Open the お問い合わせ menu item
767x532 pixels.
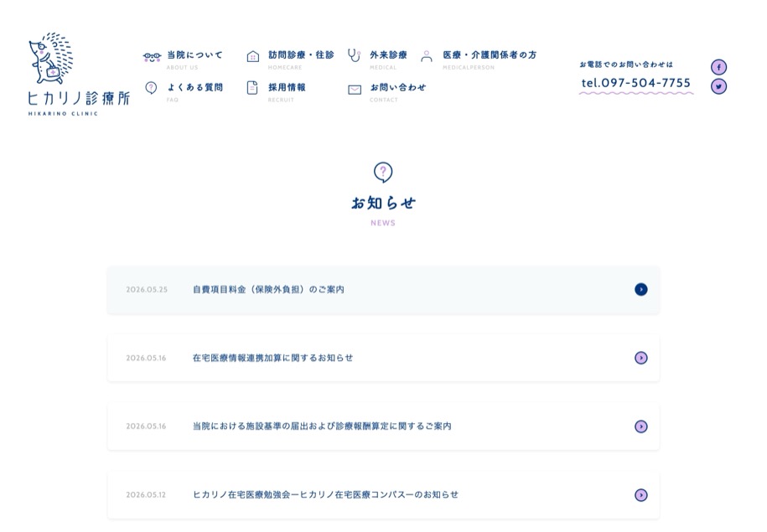(x=397, y=87)
